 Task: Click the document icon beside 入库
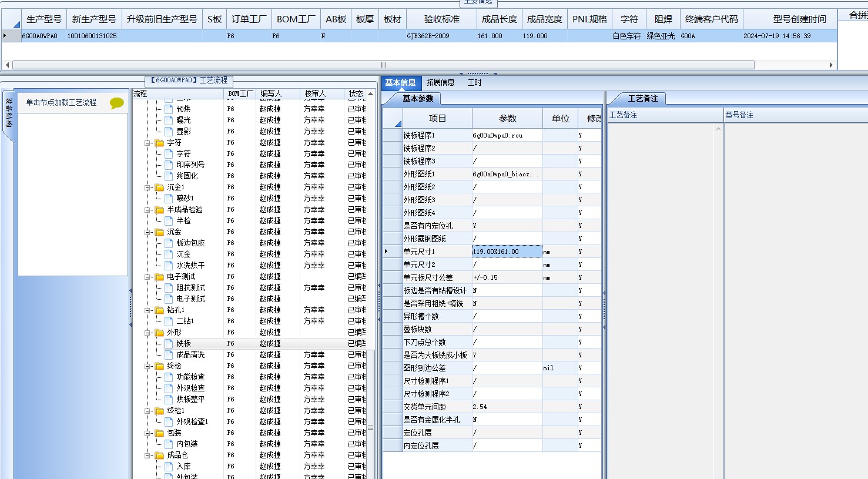(x=169, y=466)
